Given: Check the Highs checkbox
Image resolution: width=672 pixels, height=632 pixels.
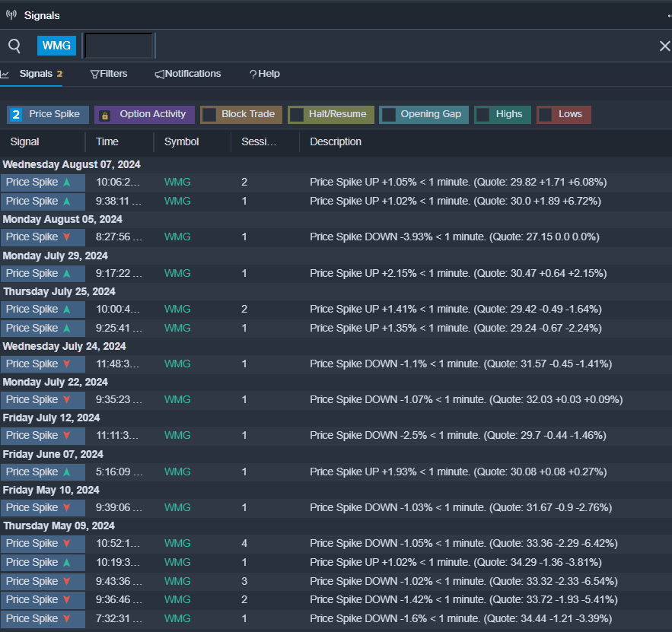Looking at the screenshot, I should (x=483, y=115).
